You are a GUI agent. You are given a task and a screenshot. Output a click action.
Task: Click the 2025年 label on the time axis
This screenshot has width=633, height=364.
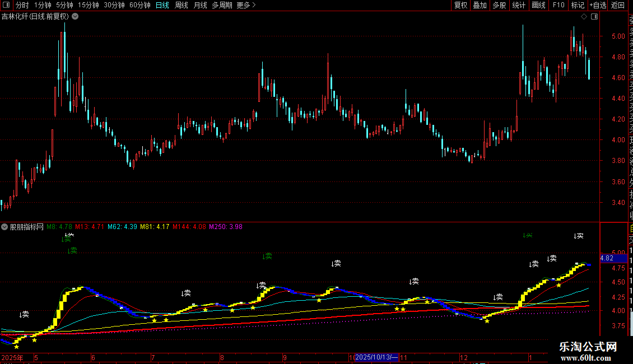(x=12, y=357)
